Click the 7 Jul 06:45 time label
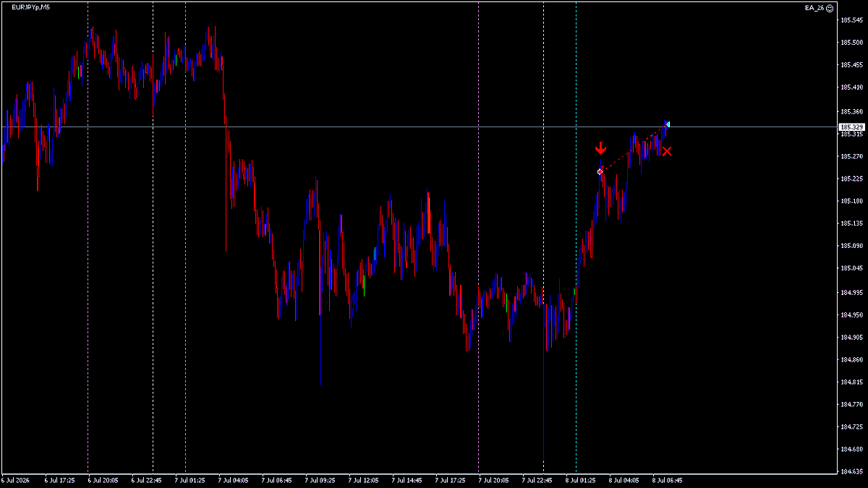Image resolution: width=868 pixels, height=488 pixels. coord(276,479)
